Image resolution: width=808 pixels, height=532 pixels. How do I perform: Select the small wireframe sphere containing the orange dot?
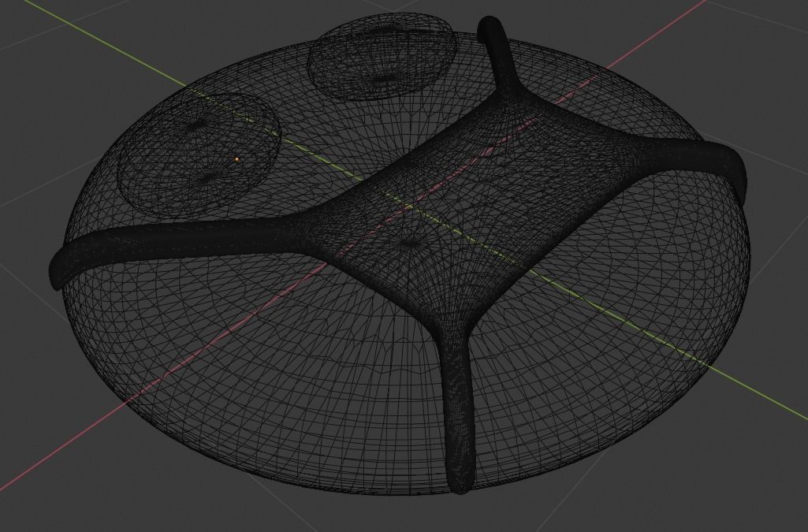[199, 154]
